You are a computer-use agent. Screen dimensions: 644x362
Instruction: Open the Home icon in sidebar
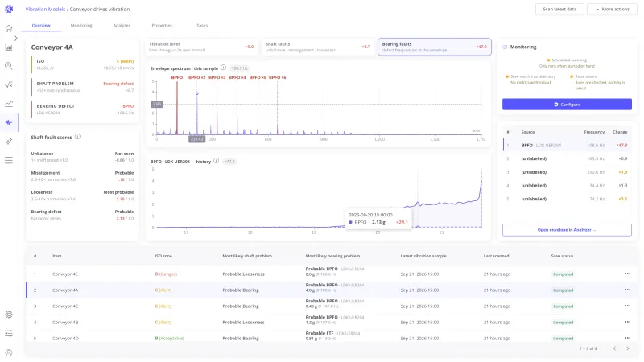pyautogui.click(x=9, y=28)
